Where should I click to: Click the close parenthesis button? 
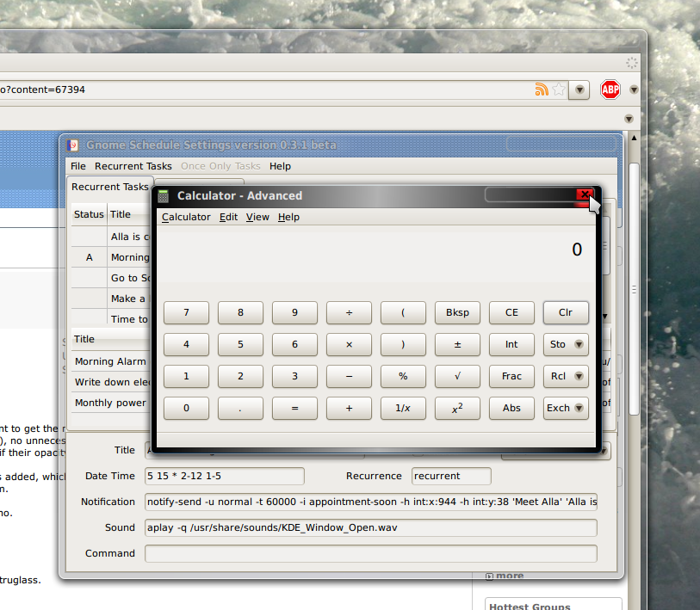(403, 344)
